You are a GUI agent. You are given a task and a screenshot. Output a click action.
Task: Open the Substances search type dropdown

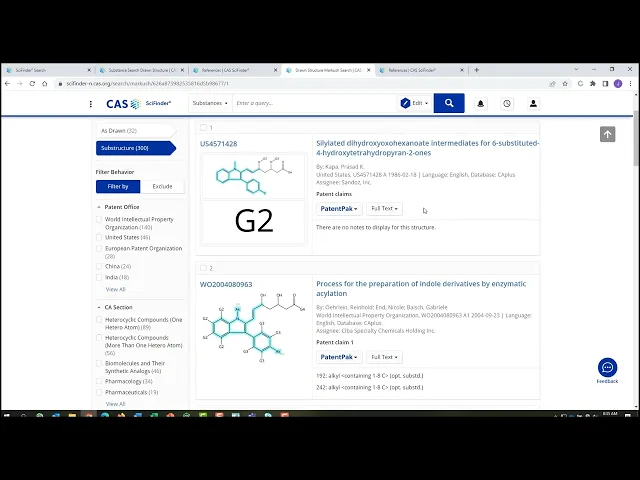point(210,103)
